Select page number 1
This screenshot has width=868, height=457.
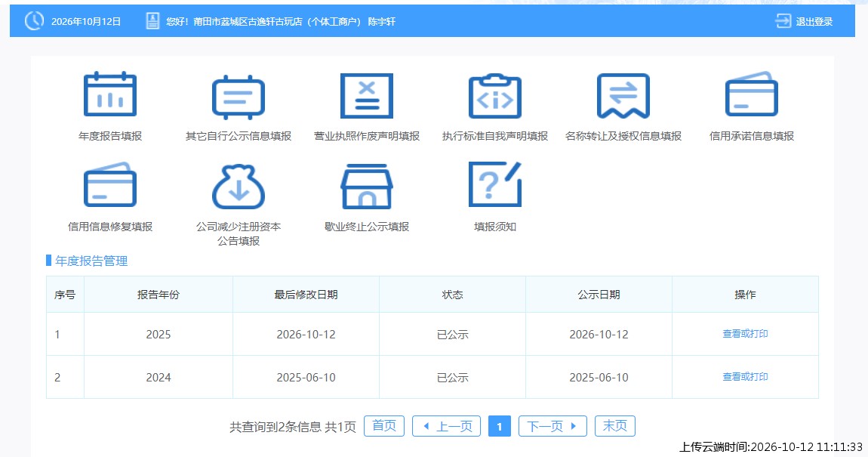point(500,426)
